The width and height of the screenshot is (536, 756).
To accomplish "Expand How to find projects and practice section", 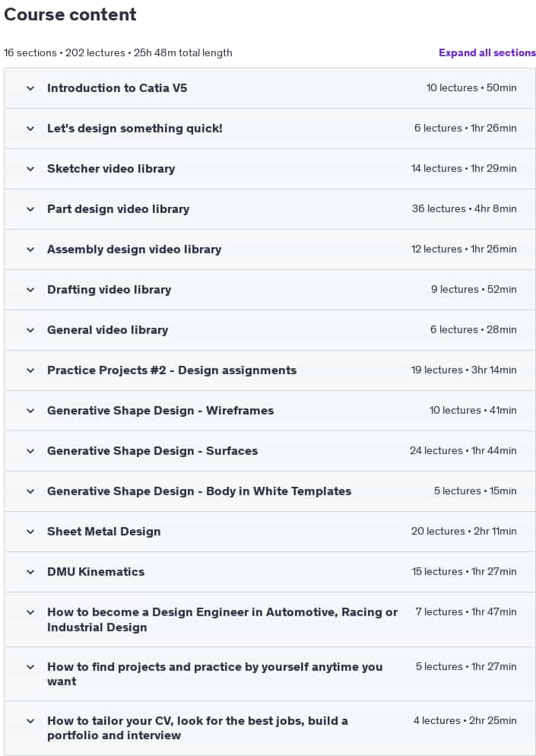I will [270, 674].
